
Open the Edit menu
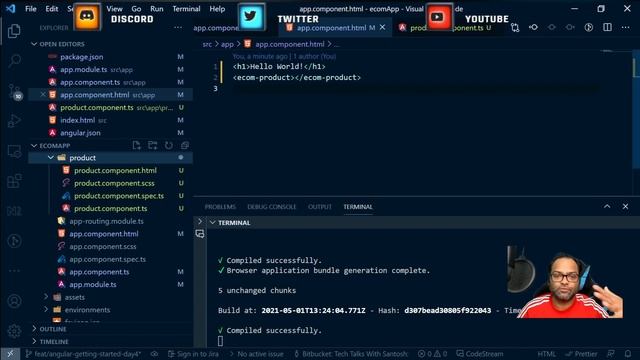tap(51, 9)
